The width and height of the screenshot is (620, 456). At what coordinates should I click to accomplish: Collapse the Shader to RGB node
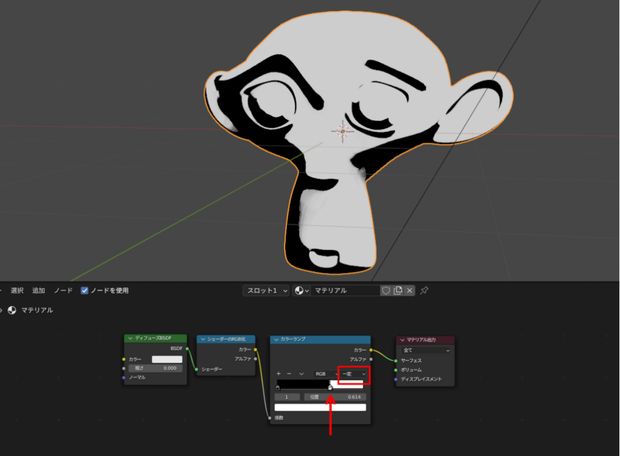pyautogui.click(x=203, y=339)
